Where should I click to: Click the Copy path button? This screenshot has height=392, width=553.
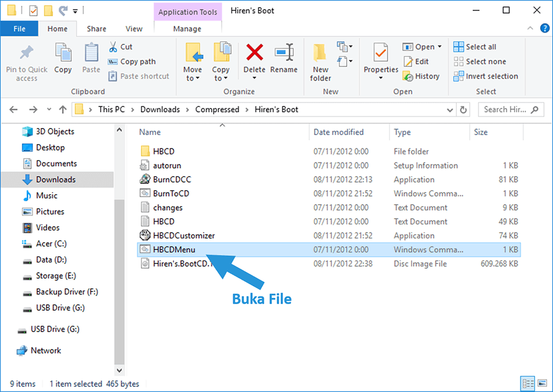[x=132, y=61]
